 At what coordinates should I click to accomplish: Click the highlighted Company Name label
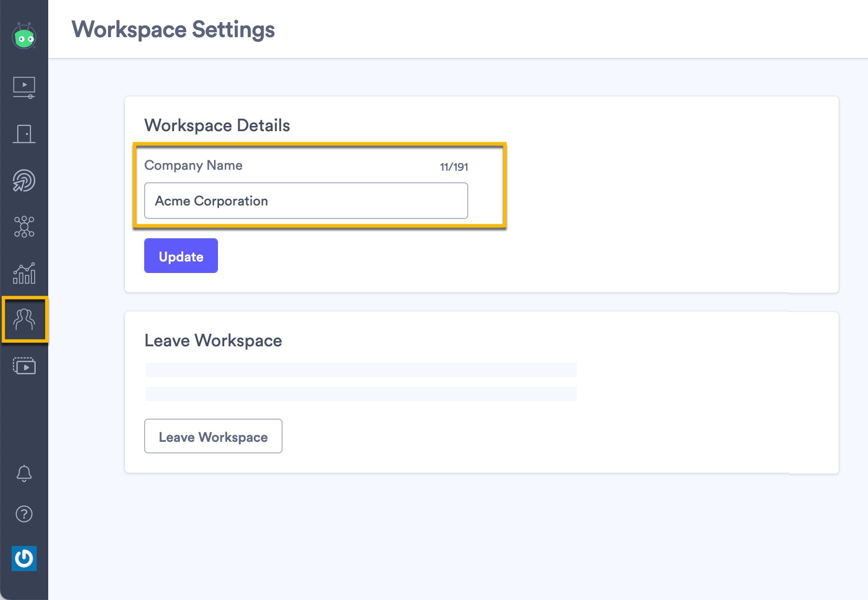[193, 165]
